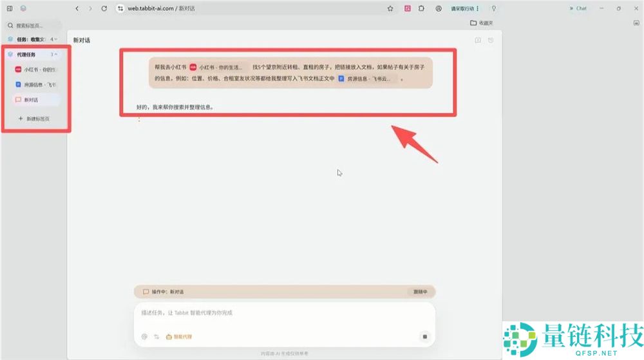Screen dimensions: 644x360
Task: Click the 新对话 page heading text
Action: (x=82, y=40)
